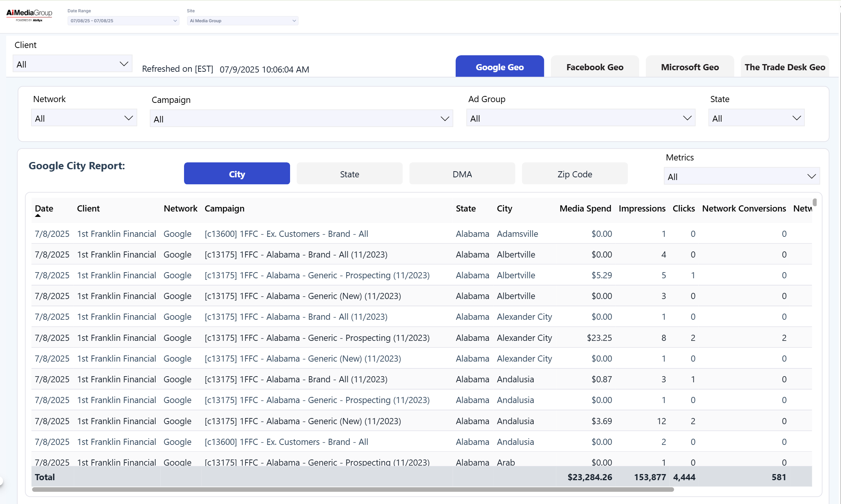841x504 pixels.
Task: Show the report by Zip Code
Action: 574,174
